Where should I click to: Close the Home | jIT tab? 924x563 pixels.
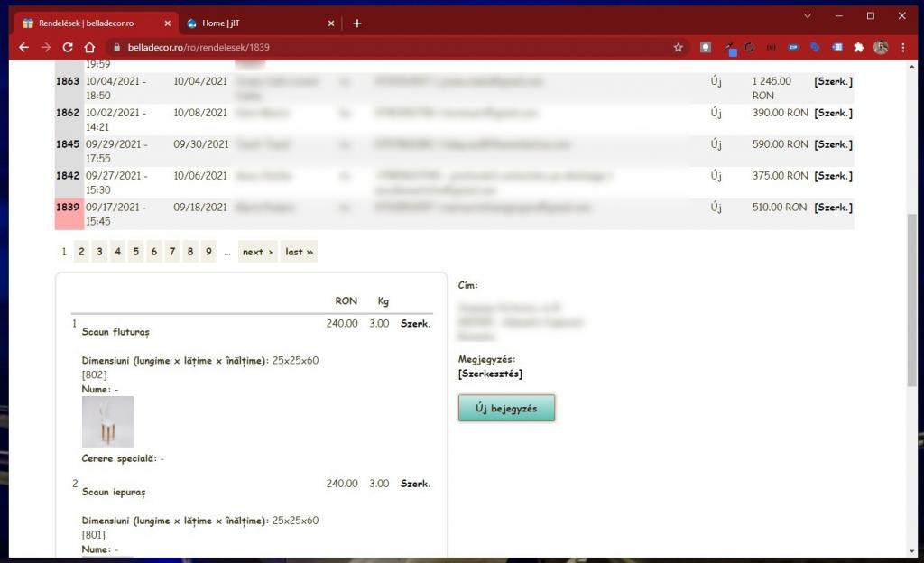(x=331, y=23)
